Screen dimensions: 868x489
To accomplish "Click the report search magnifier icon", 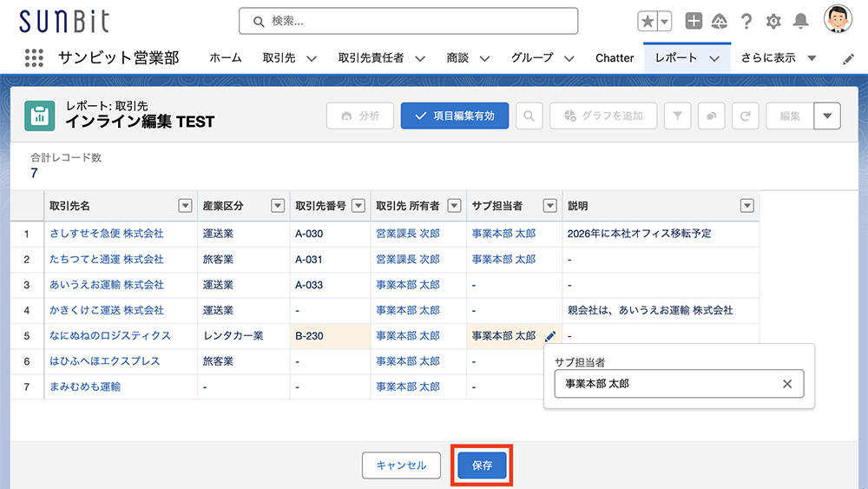I will 529,116.
